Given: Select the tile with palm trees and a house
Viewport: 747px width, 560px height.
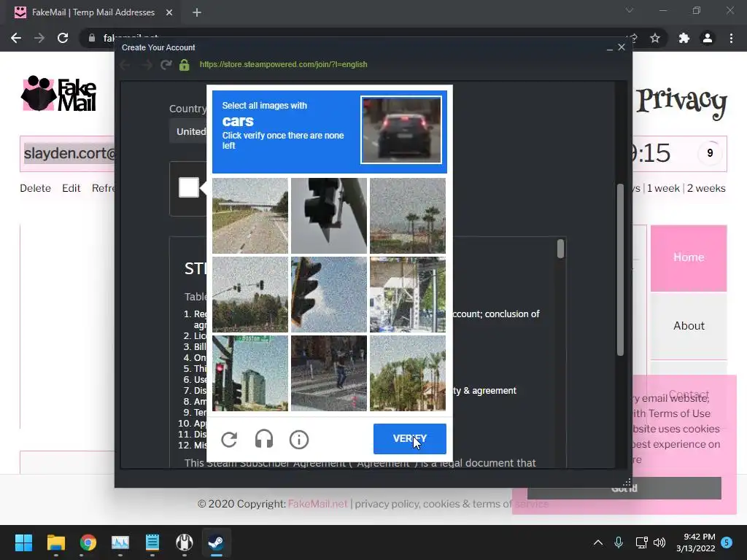Looking at the screenshot, I should pos(408,373).
